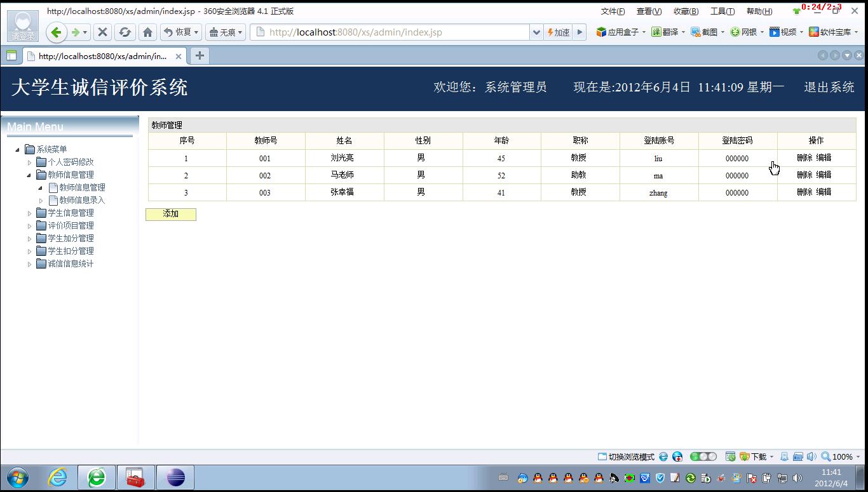Refresh the current page
The image size is (868, 492).
[125, 32]
